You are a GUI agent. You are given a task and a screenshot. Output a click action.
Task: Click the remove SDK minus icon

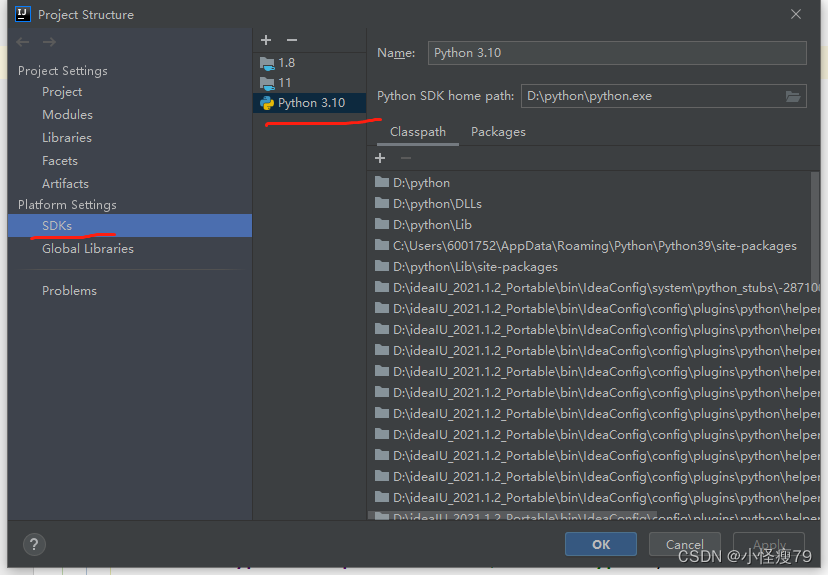point(291,40)
